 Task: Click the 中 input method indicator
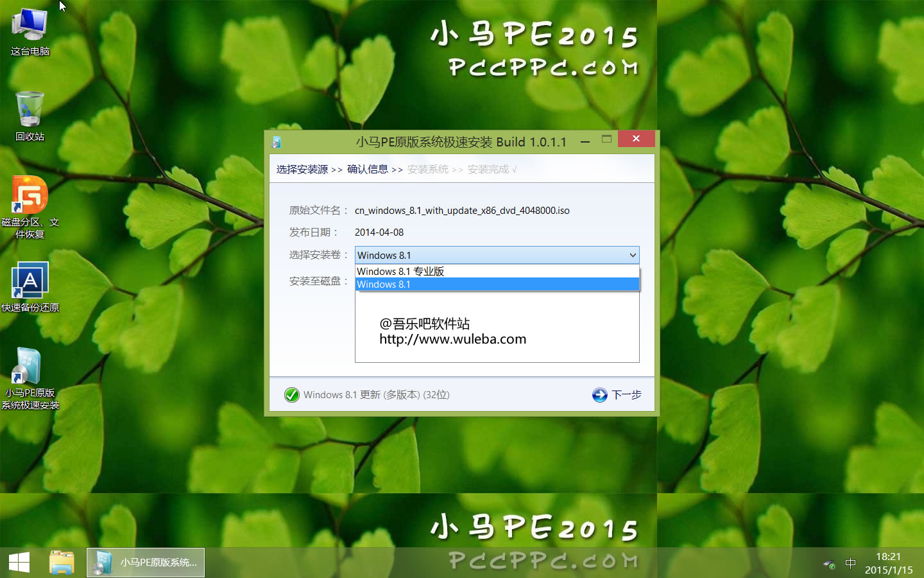click(x=850, y=563)
